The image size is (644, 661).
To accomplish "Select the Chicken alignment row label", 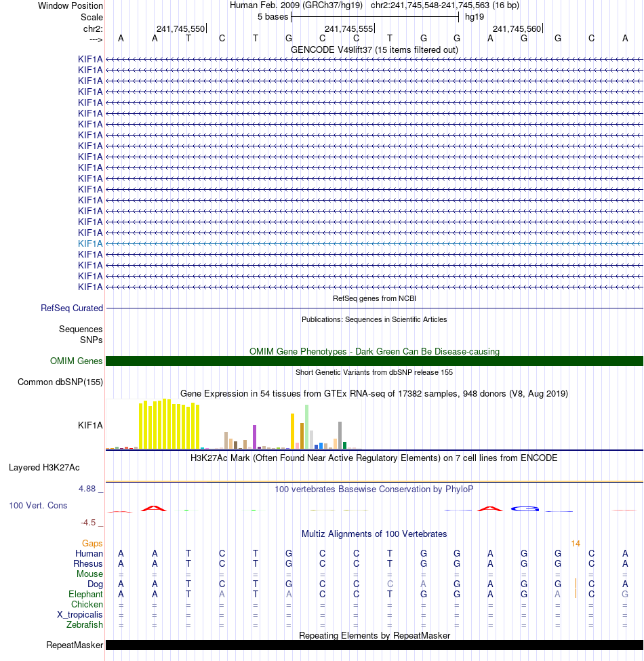I will [x=87, y=604].
